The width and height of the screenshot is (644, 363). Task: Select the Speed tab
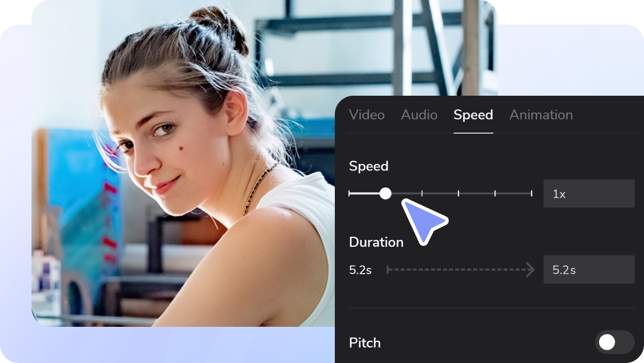click(x=473, y=116)
